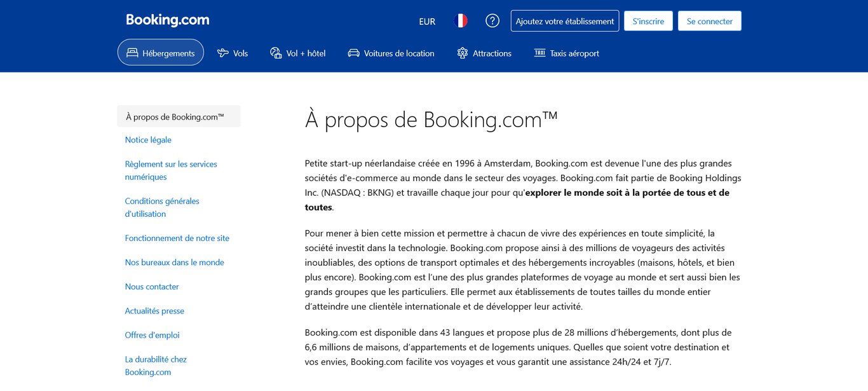Open the Vol + hôtel tab
This screenshot has width=868, height=391.
(298, 53)
